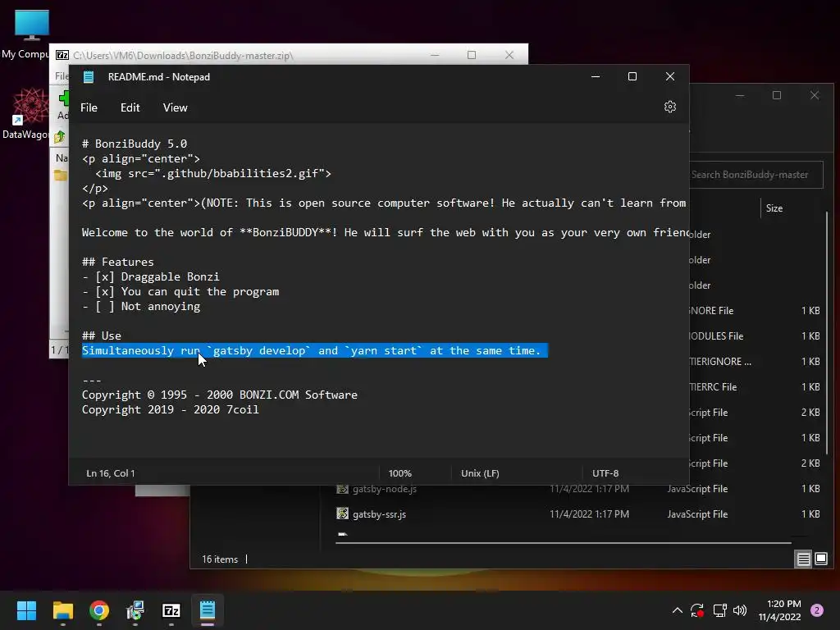Screen dimensions: 840x630
Task: Click the '- [x] You can quit the program' line
Action: tap(180, 292)
